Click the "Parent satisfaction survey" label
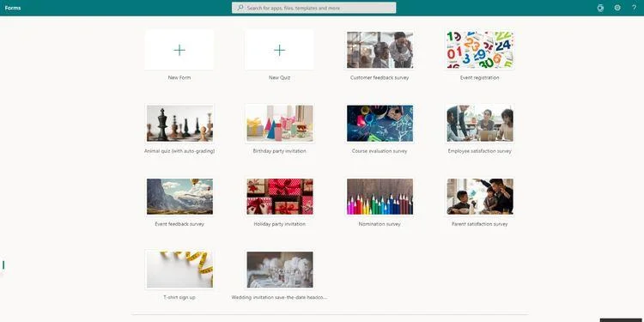Viewport: 644px width, 322px height. coord(480,224)
